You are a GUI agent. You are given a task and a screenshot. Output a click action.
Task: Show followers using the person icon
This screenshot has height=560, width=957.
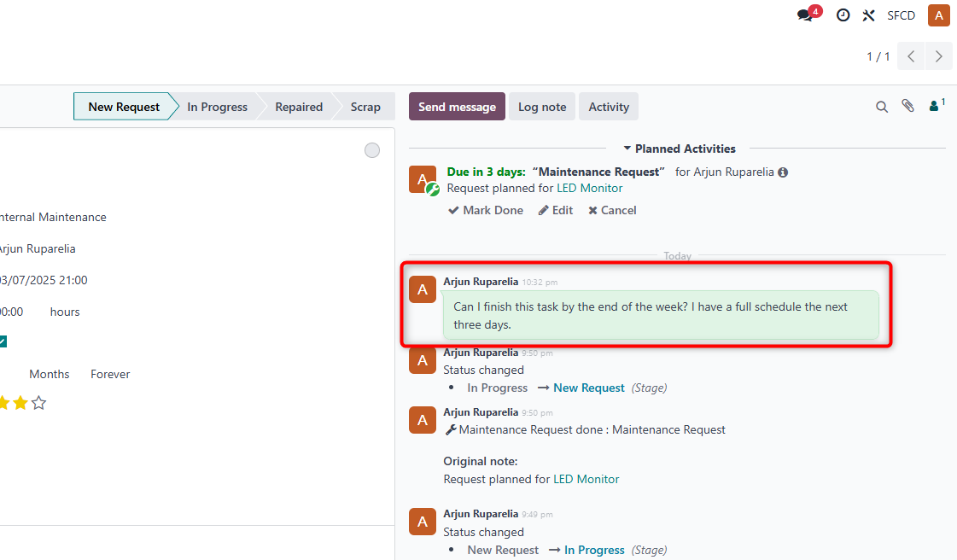(x=932, y=106)
